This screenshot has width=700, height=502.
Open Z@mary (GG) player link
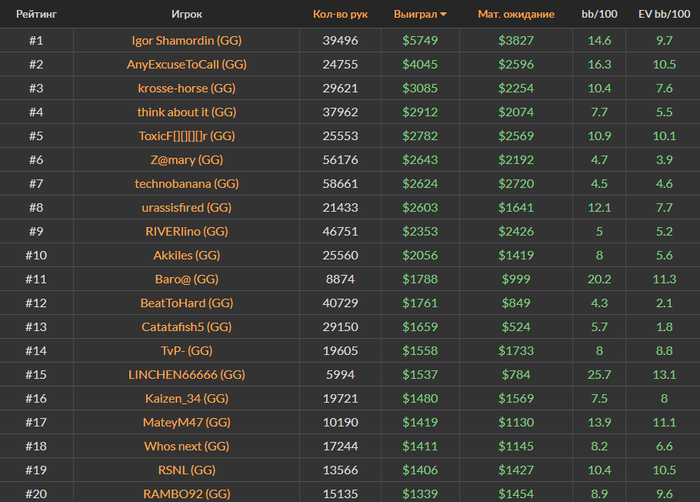[x=187, y=160]
